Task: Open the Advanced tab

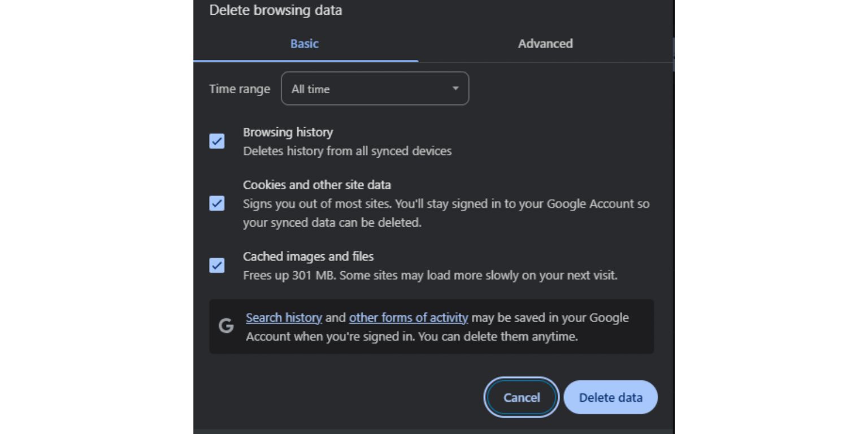Action: point(545,44)
